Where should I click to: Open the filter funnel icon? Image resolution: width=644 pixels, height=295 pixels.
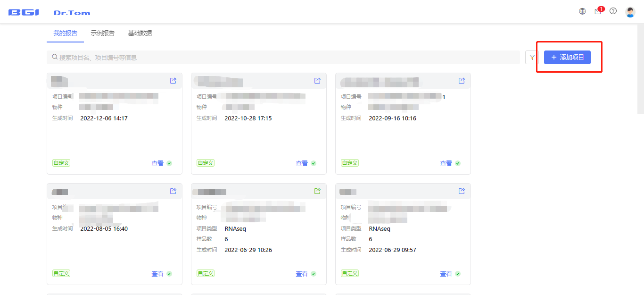532,57
